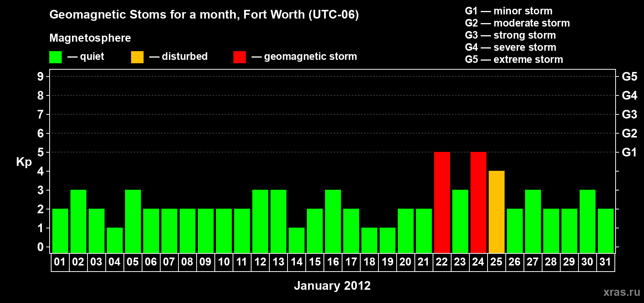Screen dimensions: 644x303
Task: Click the 'disturbed' legend label
Action: (x=184, y=56)
